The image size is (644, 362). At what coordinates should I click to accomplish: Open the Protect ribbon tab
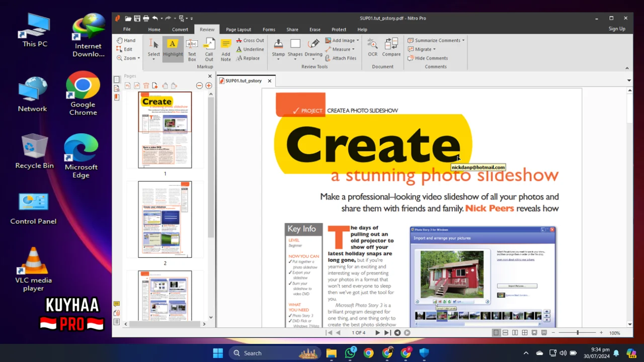point(339,30)
